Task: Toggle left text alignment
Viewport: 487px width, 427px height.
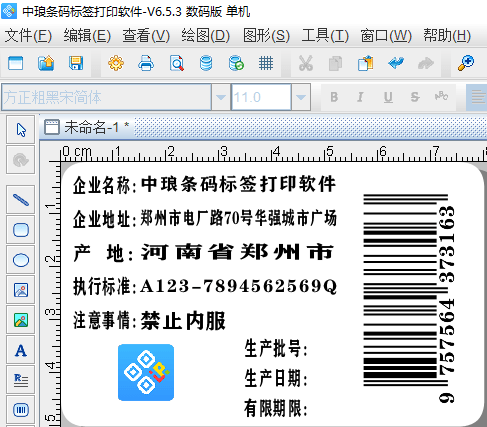Action: [x=477, y=97]
